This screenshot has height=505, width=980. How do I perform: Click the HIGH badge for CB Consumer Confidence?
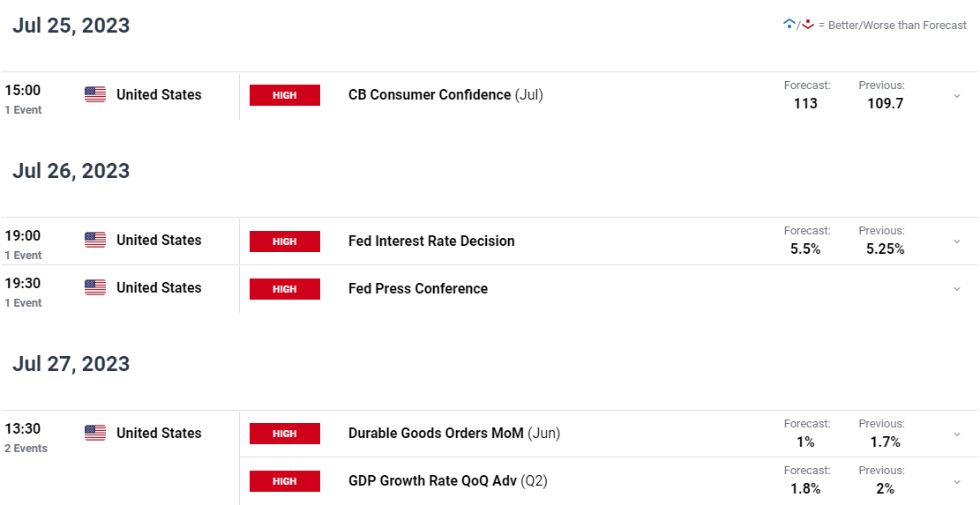tap(284, 95)
